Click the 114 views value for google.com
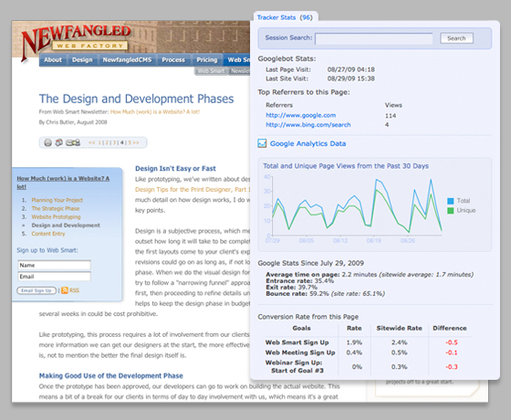 coord(391,116)
